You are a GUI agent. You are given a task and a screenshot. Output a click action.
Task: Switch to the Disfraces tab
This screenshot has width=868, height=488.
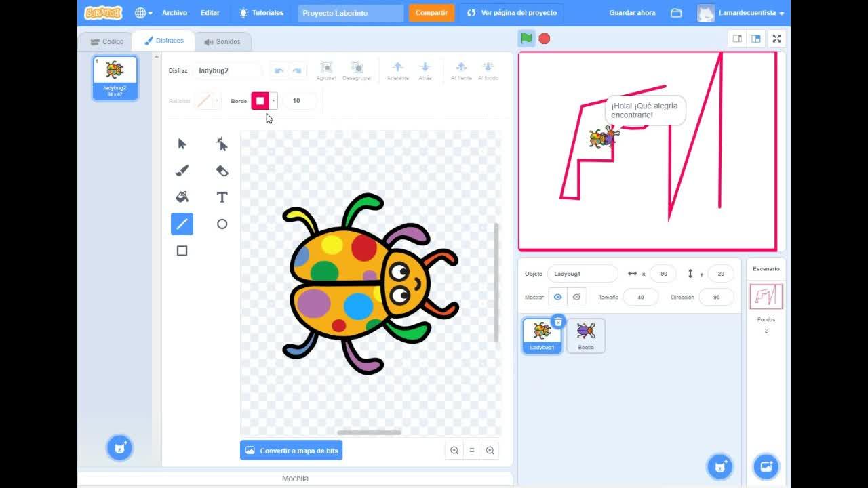163,41
